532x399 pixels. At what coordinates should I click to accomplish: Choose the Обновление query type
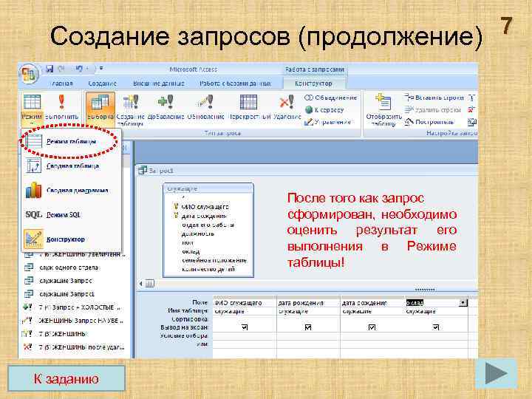point(205,107)
